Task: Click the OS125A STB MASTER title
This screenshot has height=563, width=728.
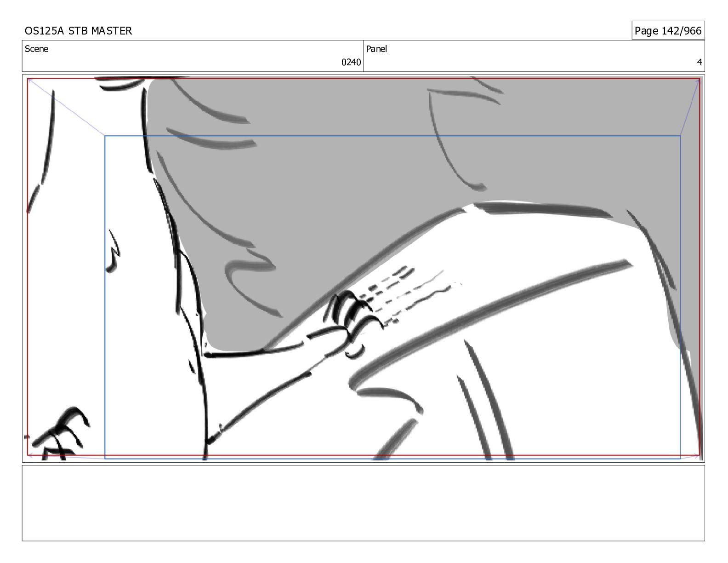Action: tap(78, 31)
